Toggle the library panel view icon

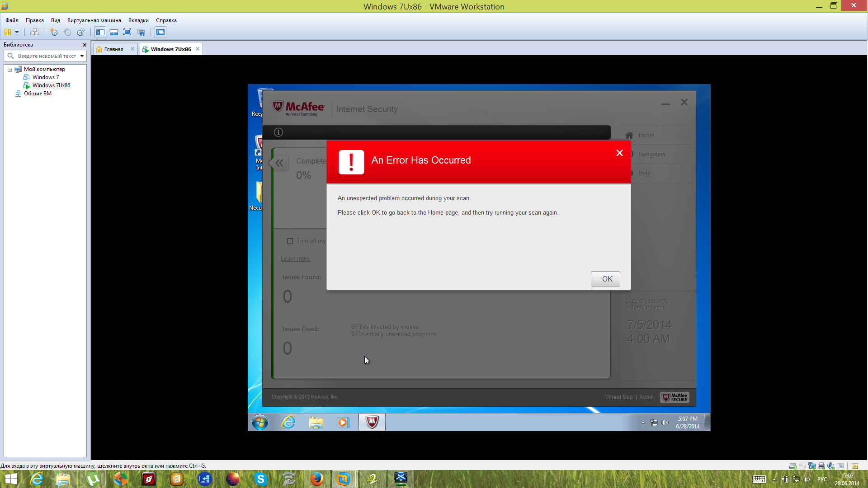point(100,32)
